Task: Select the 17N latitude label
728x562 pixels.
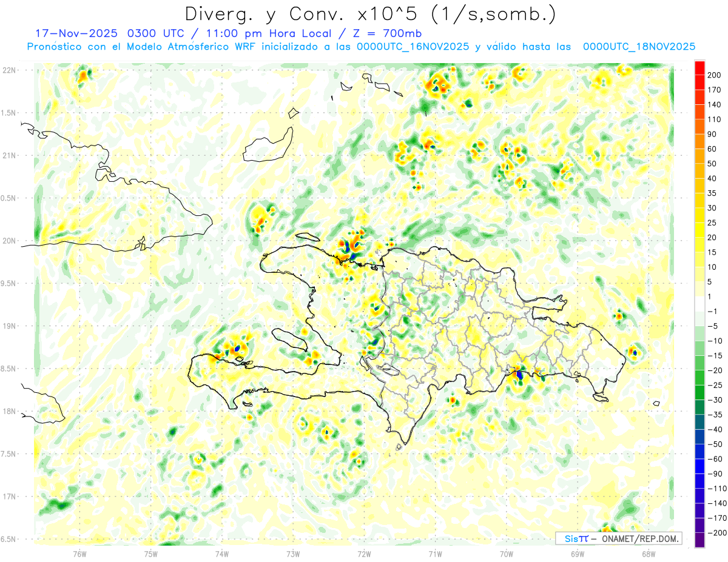Action: pyautogui.click(x=9, y=497)
